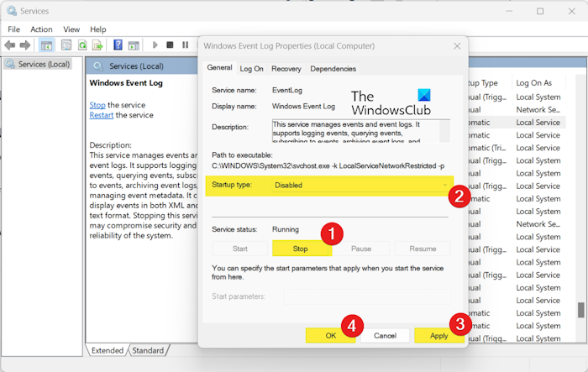
Task: Click the greyed Resume button
Action: pyautogui.click(x=423, y=249)
